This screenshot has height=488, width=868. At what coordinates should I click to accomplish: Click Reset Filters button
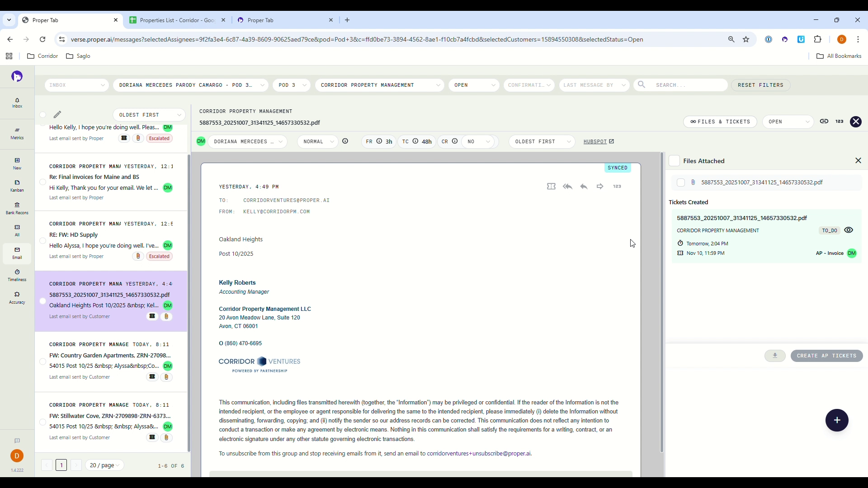760,85
